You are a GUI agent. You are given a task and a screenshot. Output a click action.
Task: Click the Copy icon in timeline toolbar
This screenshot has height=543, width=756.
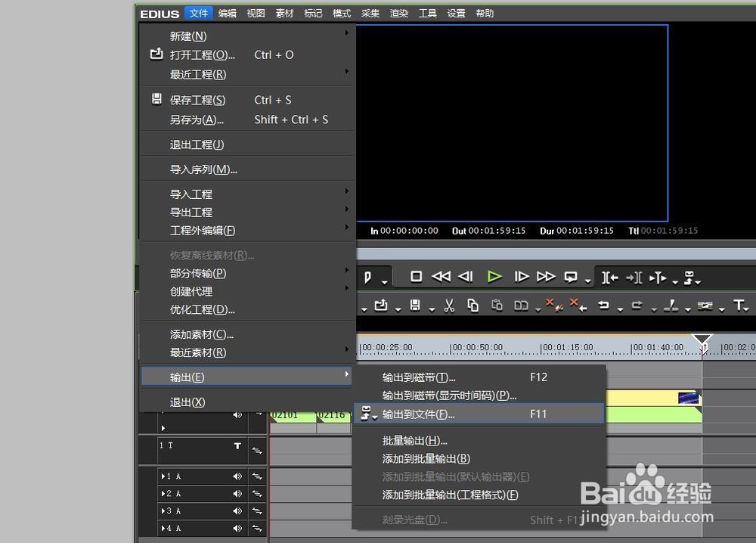[x=473, y=306]
